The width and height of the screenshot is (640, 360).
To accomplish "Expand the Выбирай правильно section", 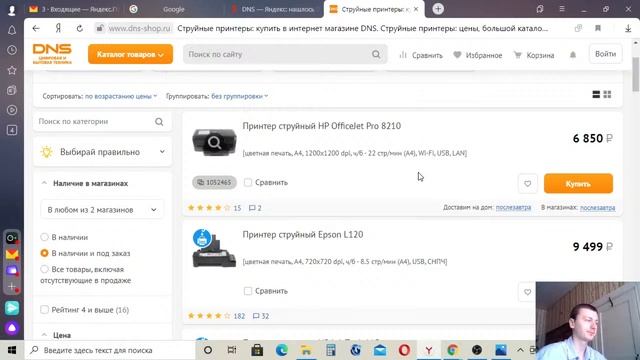I will (x=102, y=152).
